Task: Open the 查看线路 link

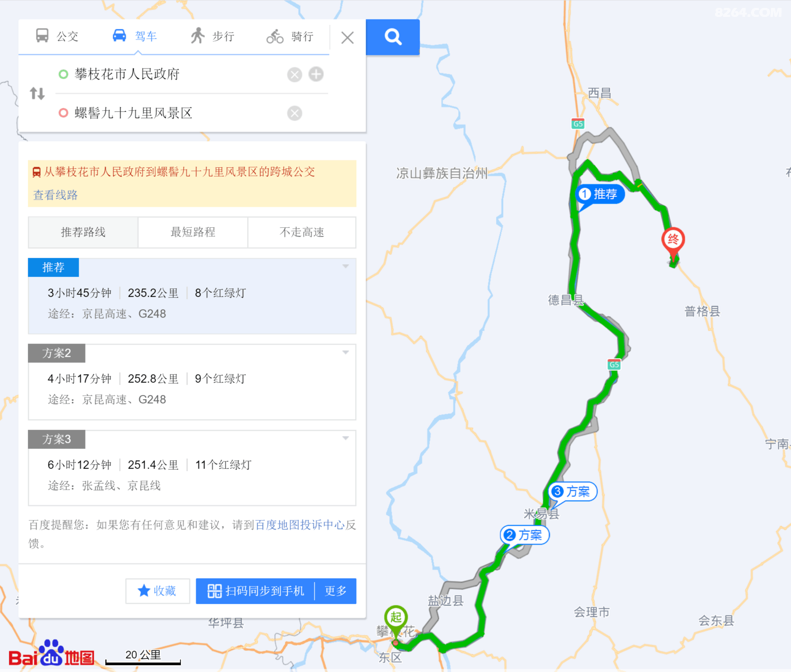Action: pyautogui.click(x=55, y=195)
